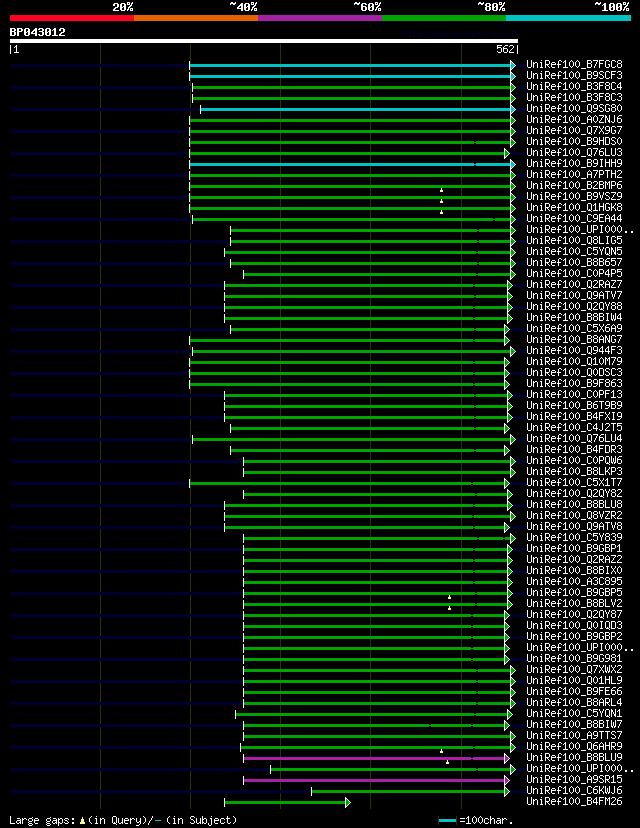Click hit label UniRef100_A9TTS7

click(574, 736)
